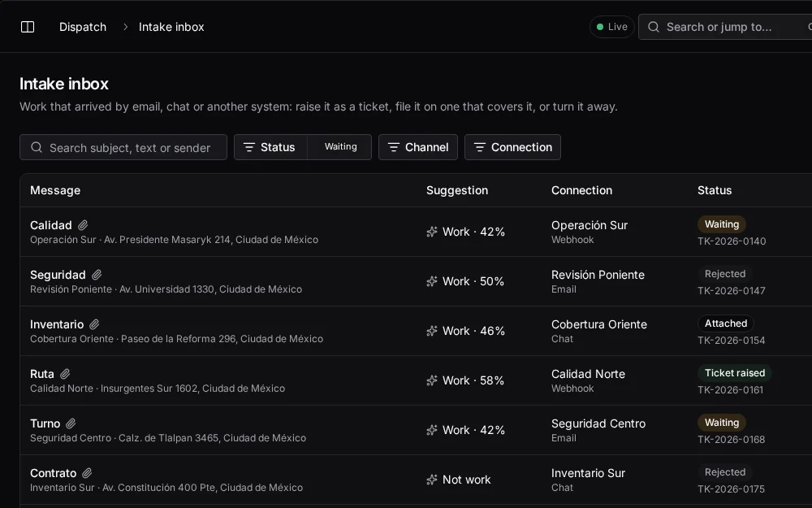Click the attachment paperclip on Calidad row
Screen dimensions: 812x508
tap(83, 225)
